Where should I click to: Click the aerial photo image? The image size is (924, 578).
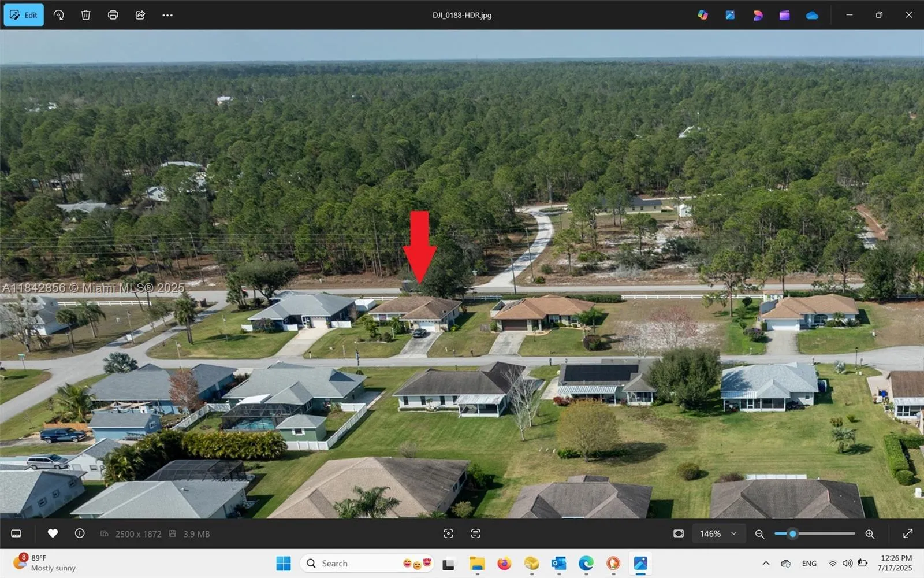(x=462, y=274)
